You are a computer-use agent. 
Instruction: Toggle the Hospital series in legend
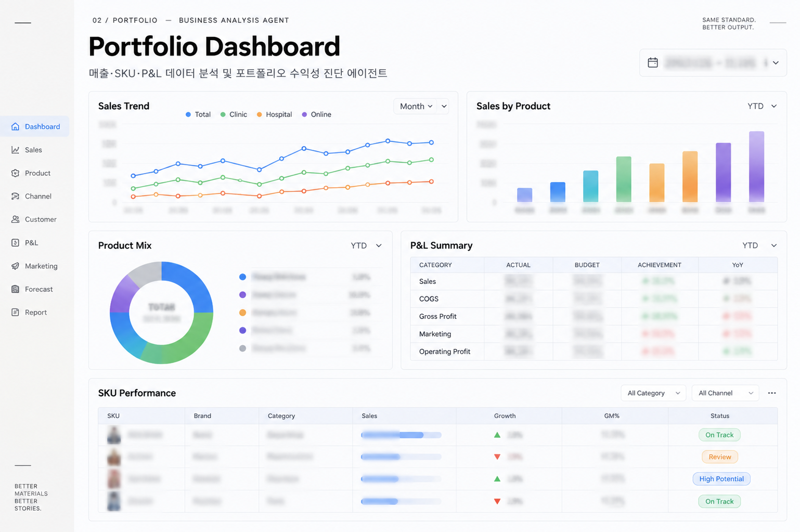click(x=274, y=114)
